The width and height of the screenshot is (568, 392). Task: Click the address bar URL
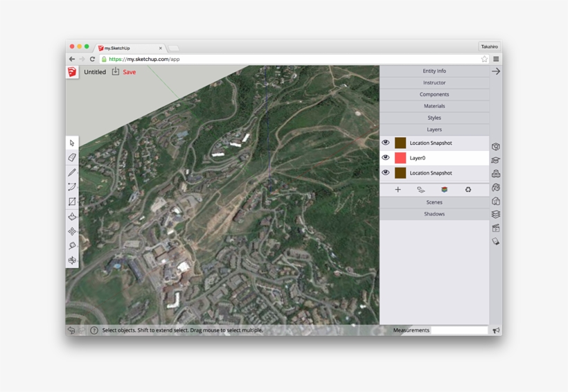pyautogui.click(x=144, y=59)
